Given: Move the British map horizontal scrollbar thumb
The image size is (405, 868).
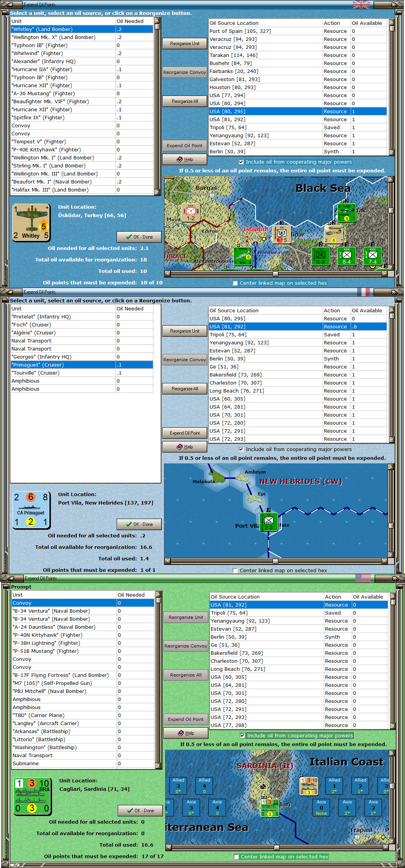Looking at the screenshot, I should [275, 274].
